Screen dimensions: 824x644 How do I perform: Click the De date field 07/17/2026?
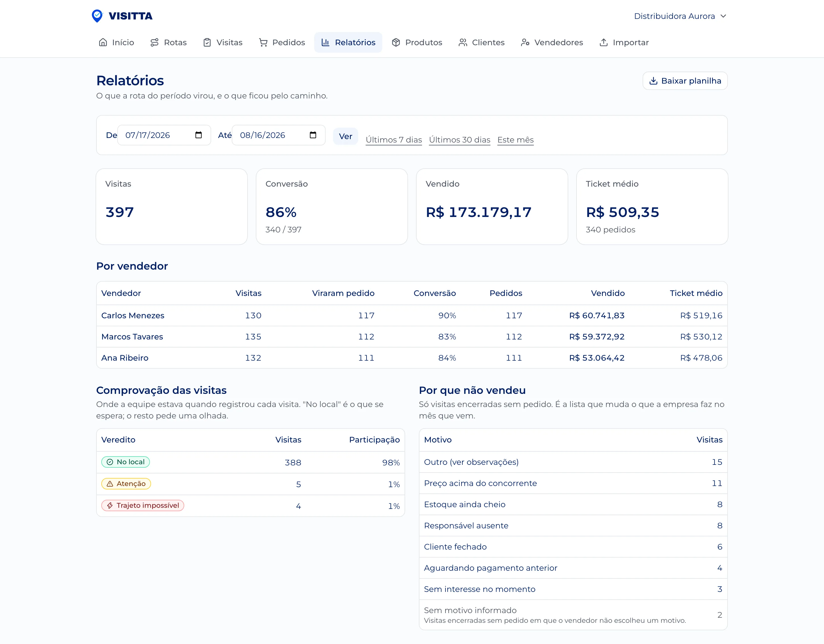coord(164,135)
